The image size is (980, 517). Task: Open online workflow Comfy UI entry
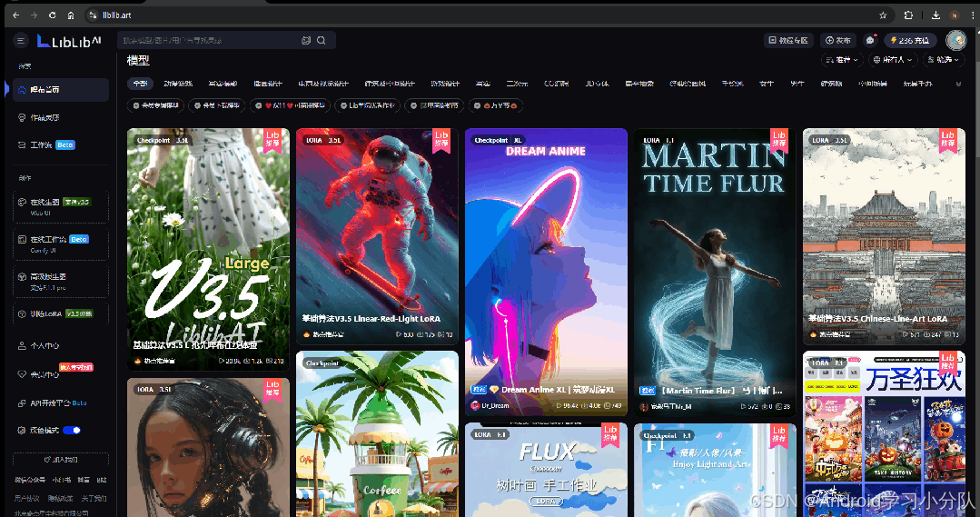coord(61,244)
